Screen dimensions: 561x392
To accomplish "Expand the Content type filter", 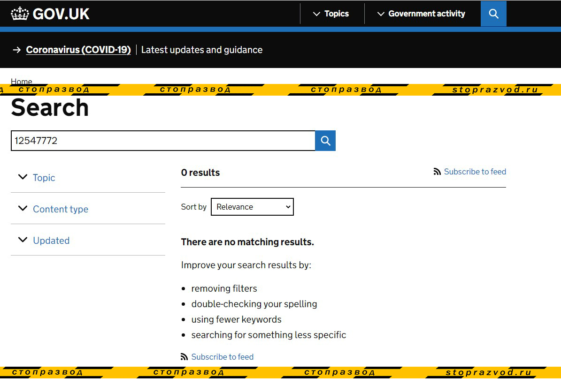I will tap(60, 209).
